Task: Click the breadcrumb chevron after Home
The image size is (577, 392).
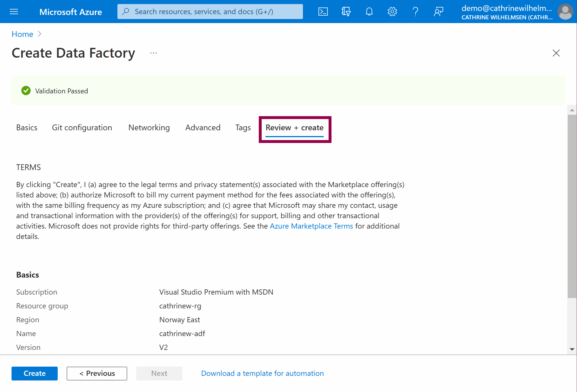Action: 40,34
